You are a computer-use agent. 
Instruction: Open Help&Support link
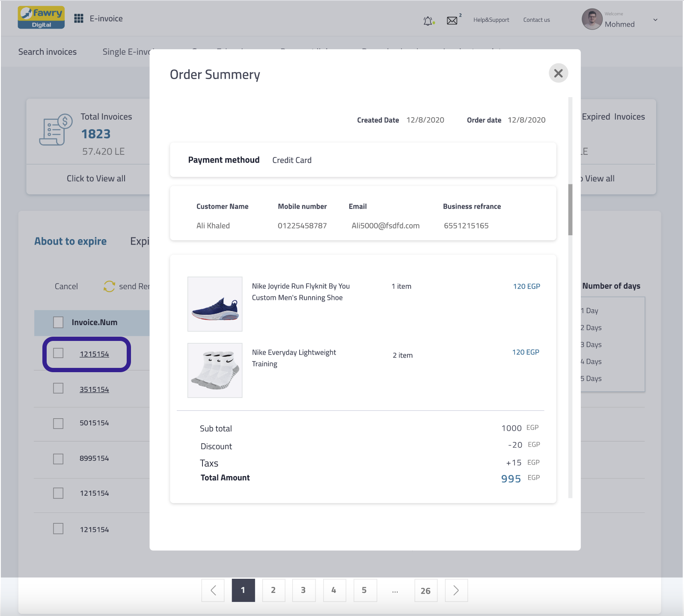(x=491, y=20)
